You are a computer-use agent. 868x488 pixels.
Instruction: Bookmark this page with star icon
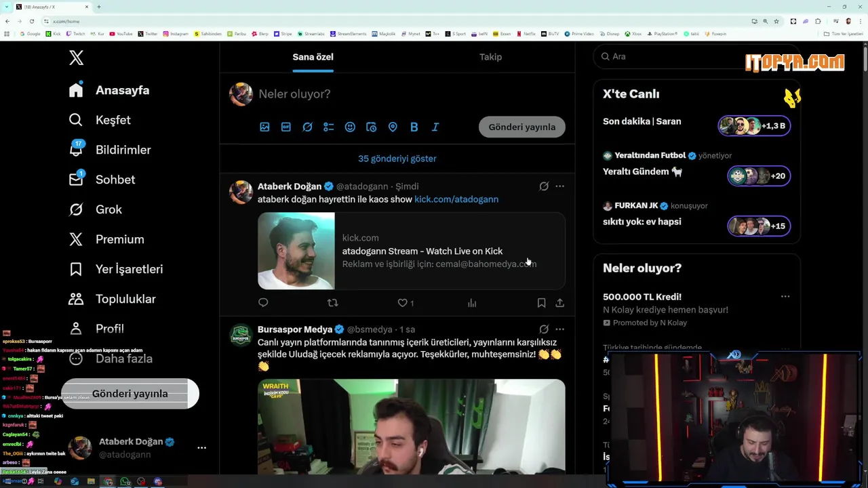776,21
